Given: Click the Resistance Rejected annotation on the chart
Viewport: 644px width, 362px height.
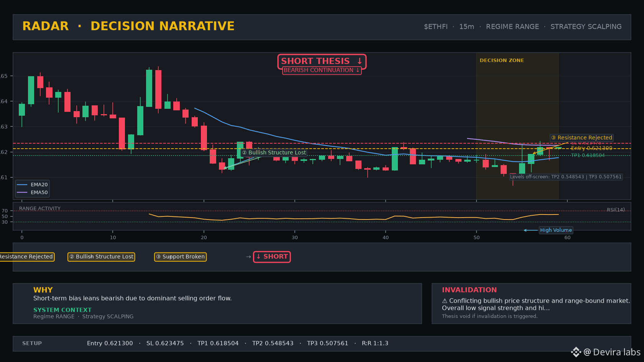Looking at the screenshot, I should 582,138.
